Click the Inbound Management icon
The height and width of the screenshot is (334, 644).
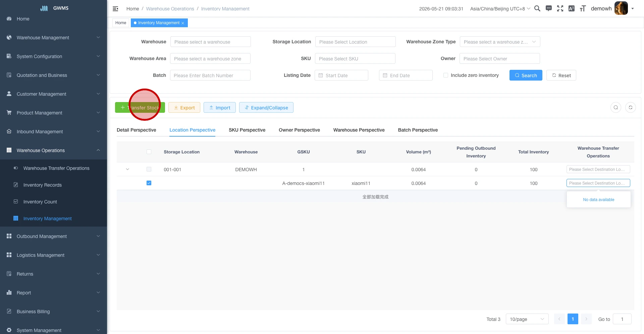[9, 132]
